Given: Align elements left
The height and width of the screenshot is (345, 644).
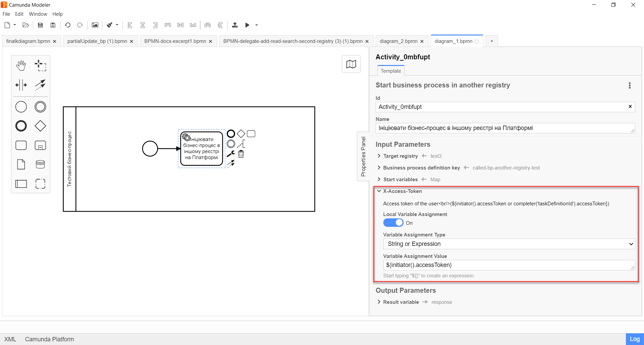Looking at the screenshot, I should coord(130,25).
